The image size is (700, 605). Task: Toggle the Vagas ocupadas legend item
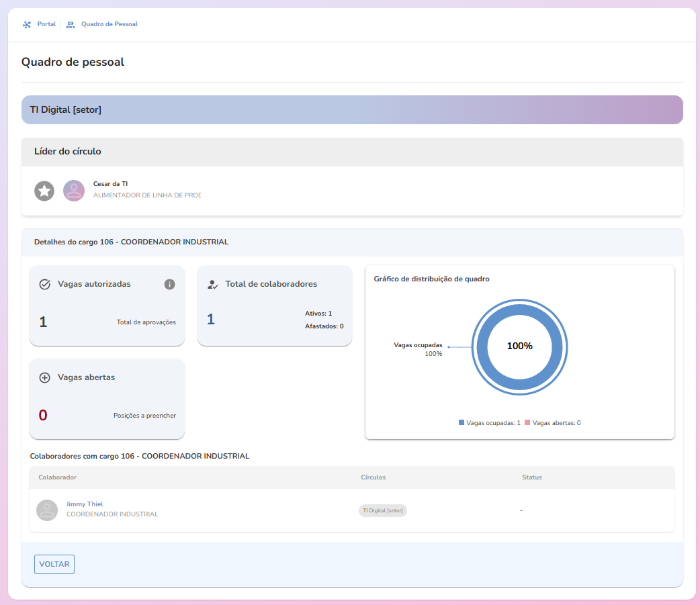[489, 423]
